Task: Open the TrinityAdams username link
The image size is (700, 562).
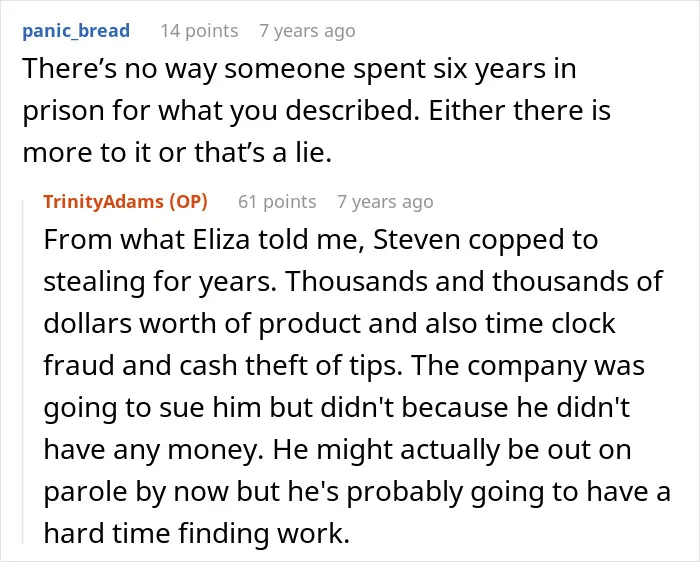Action: click(x=104, y=202)
